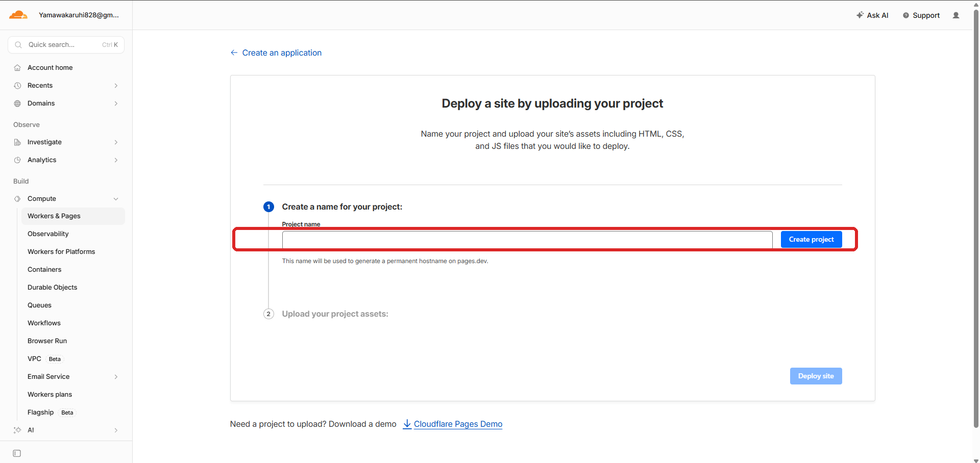Screen dimensions: 980x463
Task: Expand the Email Service chevron
Action: click(x=116, y=377)
